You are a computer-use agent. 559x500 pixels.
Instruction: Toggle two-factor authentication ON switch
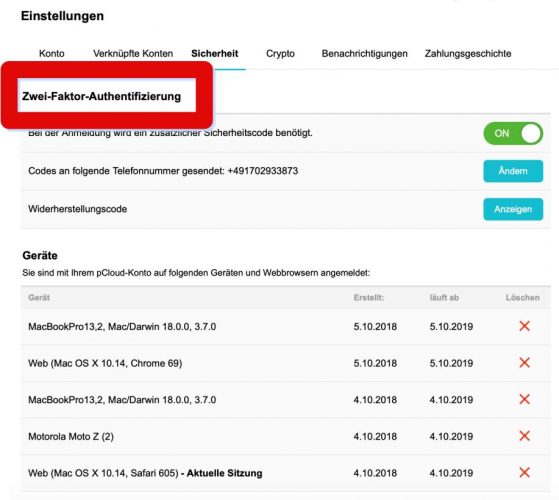click(513, 133)
